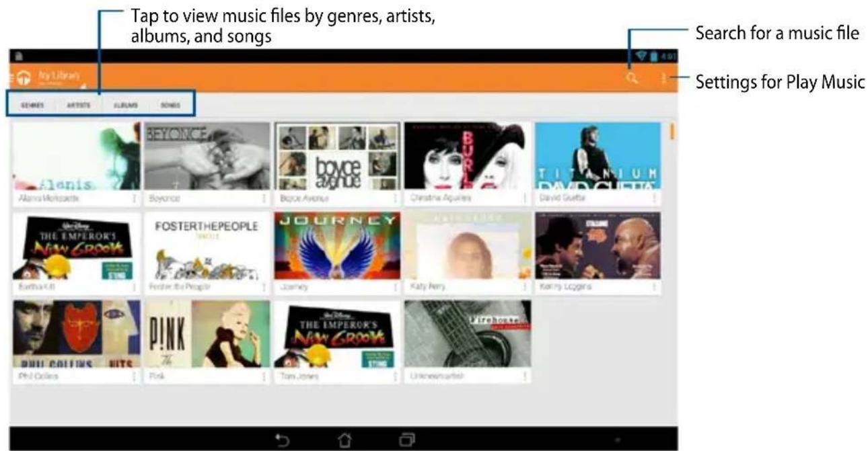This screenshot has width=868, height=451.
Task: Open Boyce Avenue cover art
Action: 338,156
